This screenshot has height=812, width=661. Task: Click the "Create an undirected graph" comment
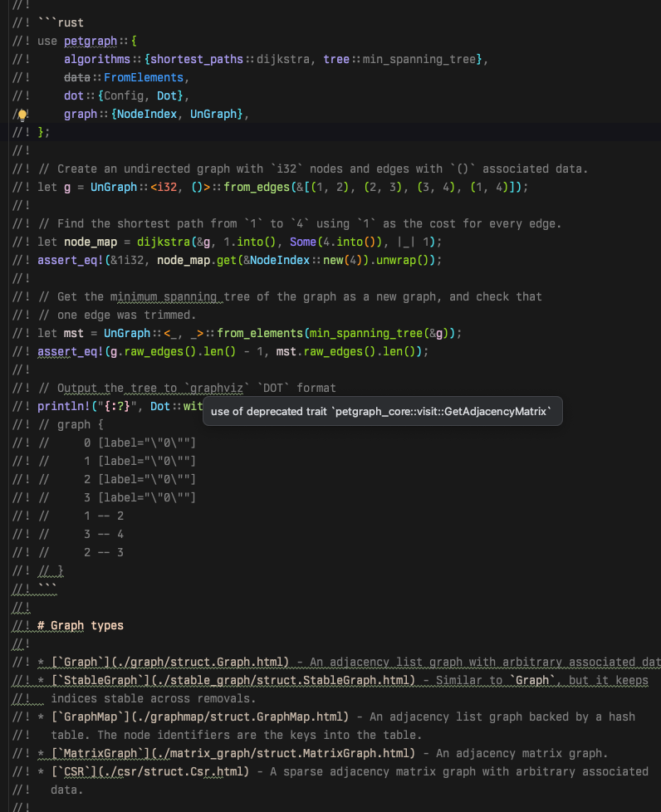click(313, 169)
